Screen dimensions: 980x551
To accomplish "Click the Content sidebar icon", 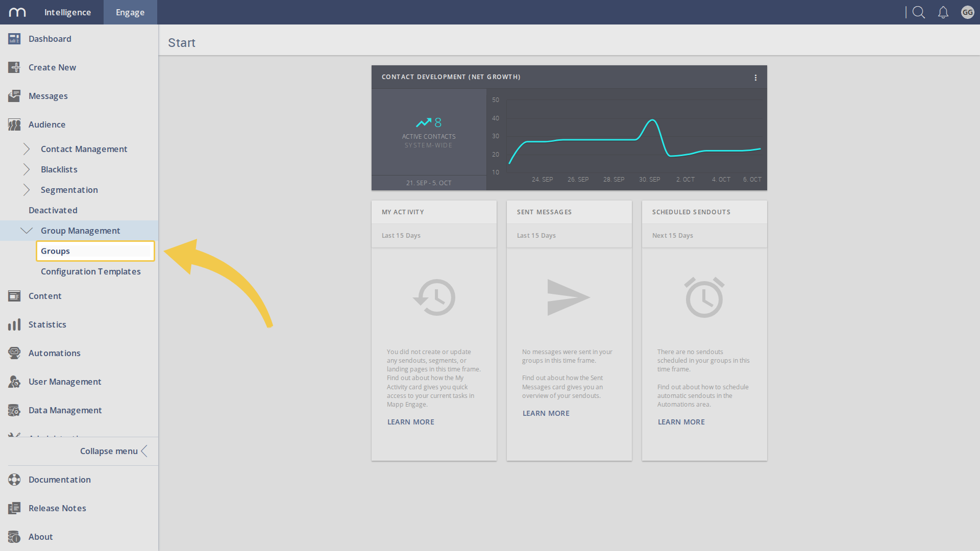I will tap(14, 296).
